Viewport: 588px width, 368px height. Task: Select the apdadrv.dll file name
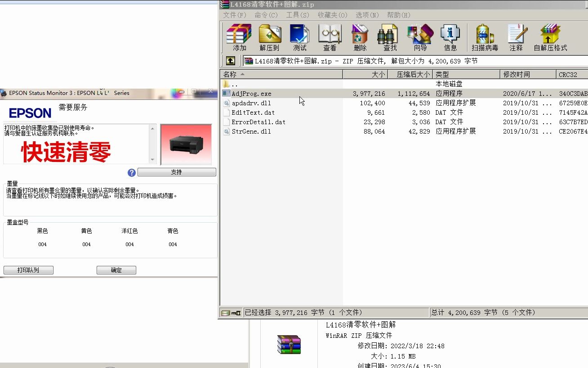pos(251,103)
